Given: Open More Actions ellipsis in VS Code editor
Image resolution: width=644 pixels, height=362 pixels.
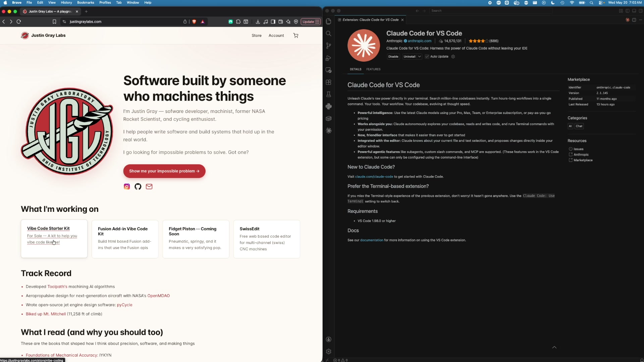Looking at the screenshot, I should [x=640, y=20].
